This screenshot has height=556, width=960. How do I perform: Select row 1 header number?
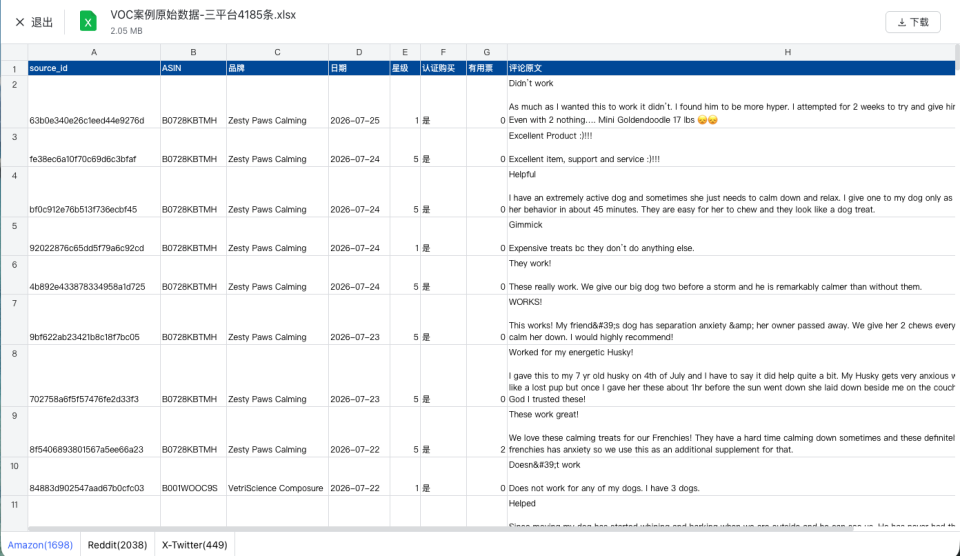pyautogui.click(x=14, y=69)
